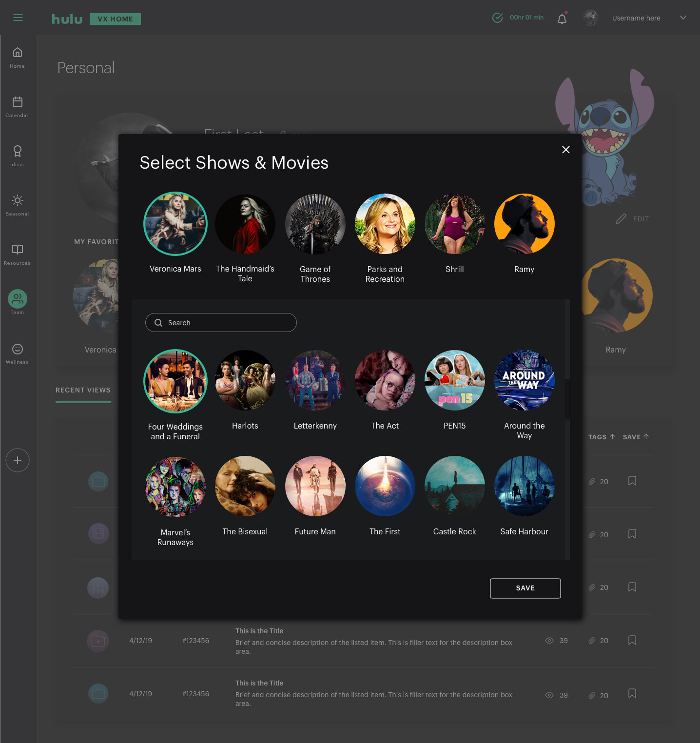Select The Bisexual show
Image resolution: width=700 pixels, height=743 pixels.
click(x=245, y=486)
